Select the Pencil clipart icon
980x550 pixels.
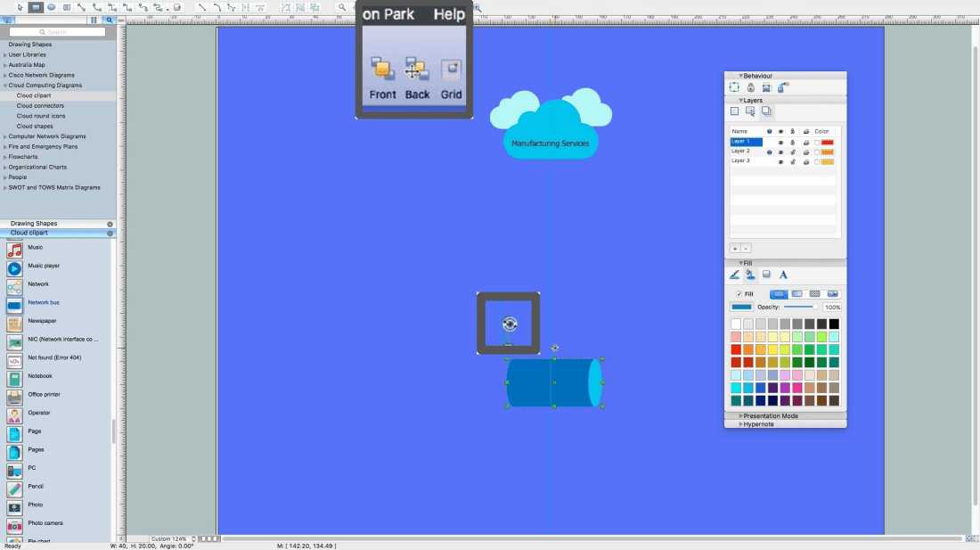[x=14, y=488]
